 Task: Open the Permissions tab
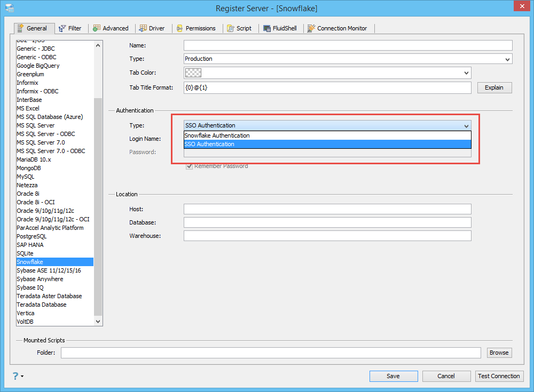click(196, 29)
